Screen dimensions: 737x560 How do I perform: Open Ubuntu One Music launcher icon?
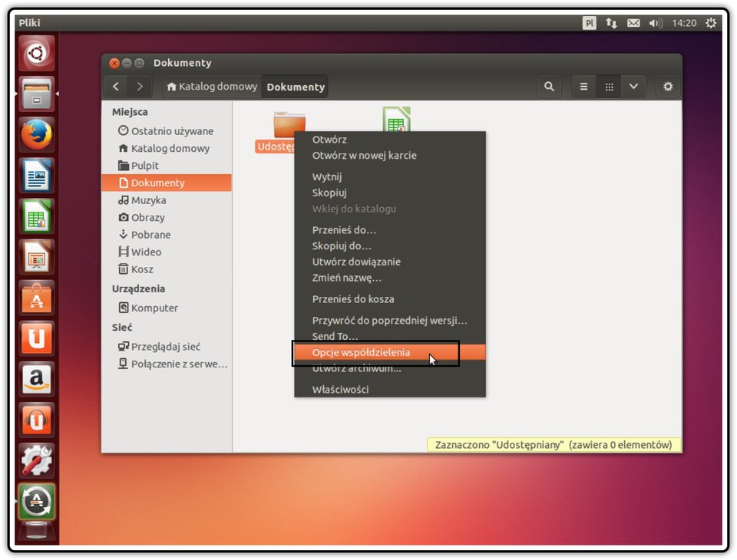[x=37, y=420]
